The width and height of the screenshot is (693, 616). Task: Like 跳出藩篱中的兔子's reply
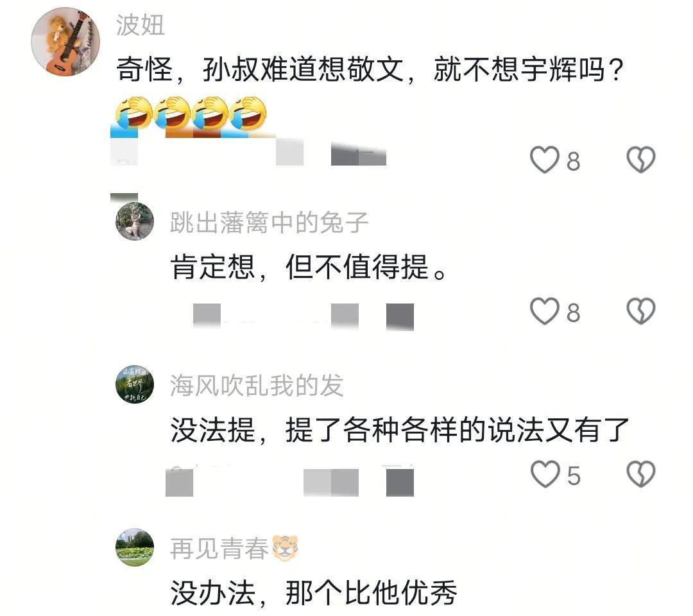545,312
